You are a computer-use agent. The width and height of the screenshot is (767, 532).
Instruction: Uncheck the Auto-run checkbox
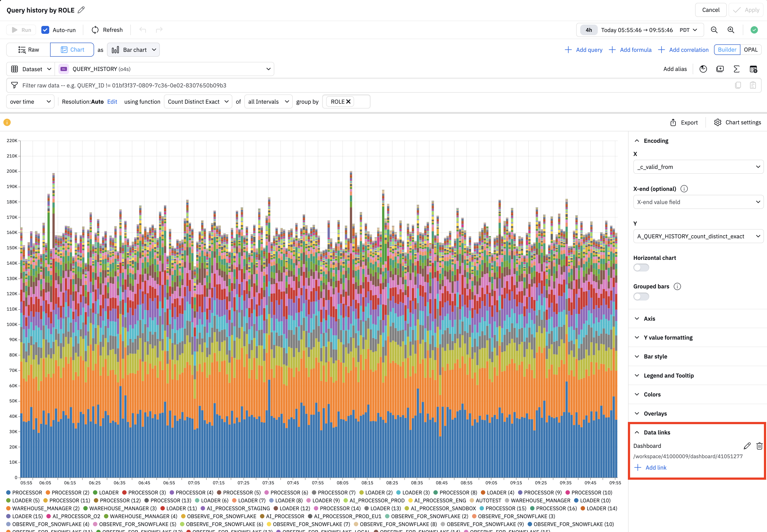[x=45, y=30]
